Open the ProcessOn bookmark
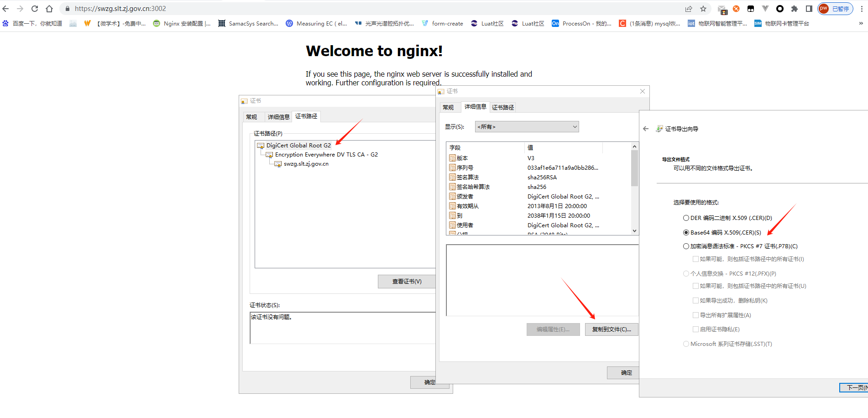 point(582,23)
